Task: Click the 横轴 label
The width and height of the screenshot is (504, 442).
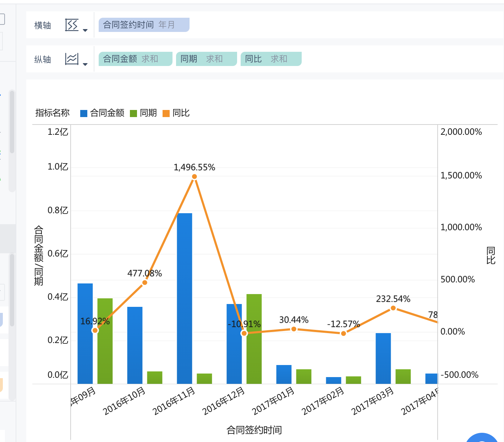Action: pos(43,26)
